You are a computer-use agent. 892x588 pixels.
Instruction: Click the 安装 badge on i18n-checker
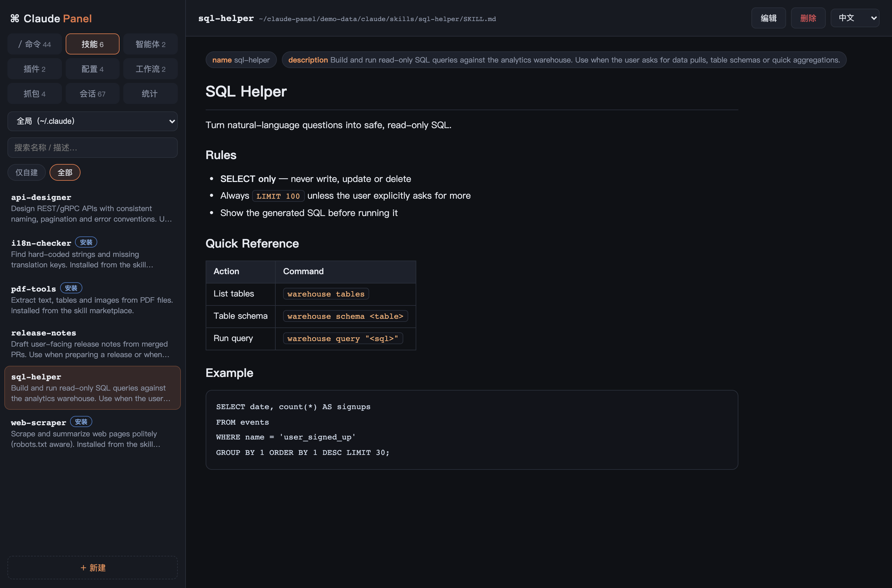(86, 242)
